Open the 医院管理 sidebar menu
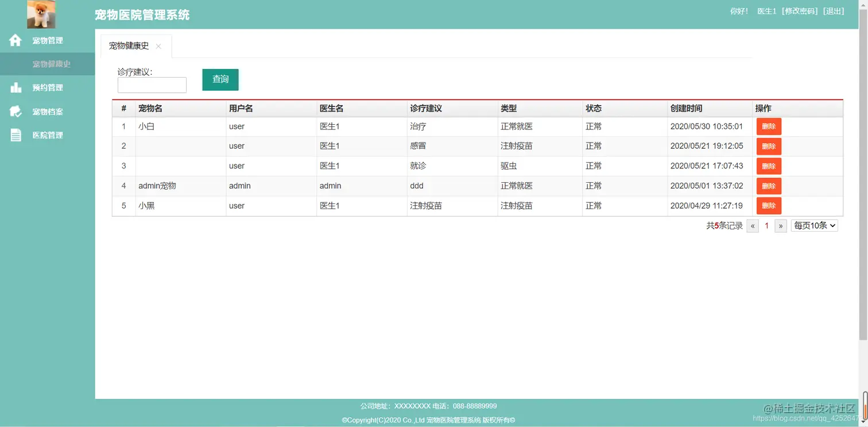This screenshot has width=868, height=427. tap(48, 135)
